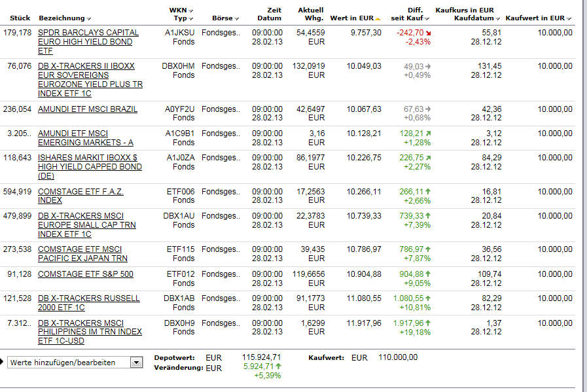Select value 9.757,30 in Wert column

click(x=366, y=33)
